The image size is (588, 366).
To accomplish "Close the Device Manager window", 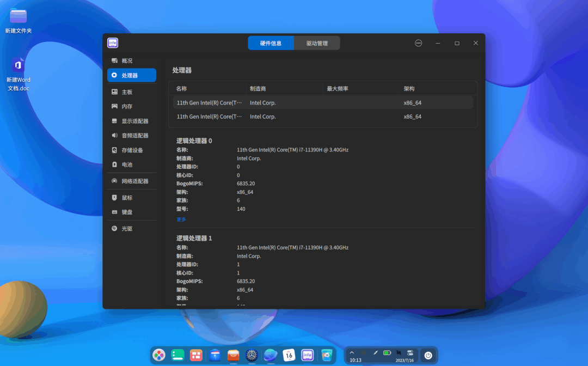I will [475, 43].
